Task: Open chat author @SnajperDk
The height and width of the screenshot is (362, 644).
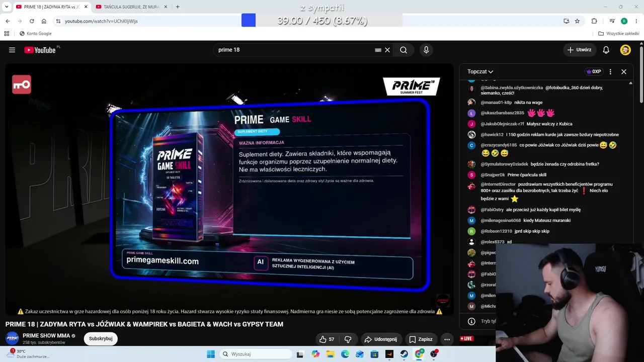Action: point(493,175)
